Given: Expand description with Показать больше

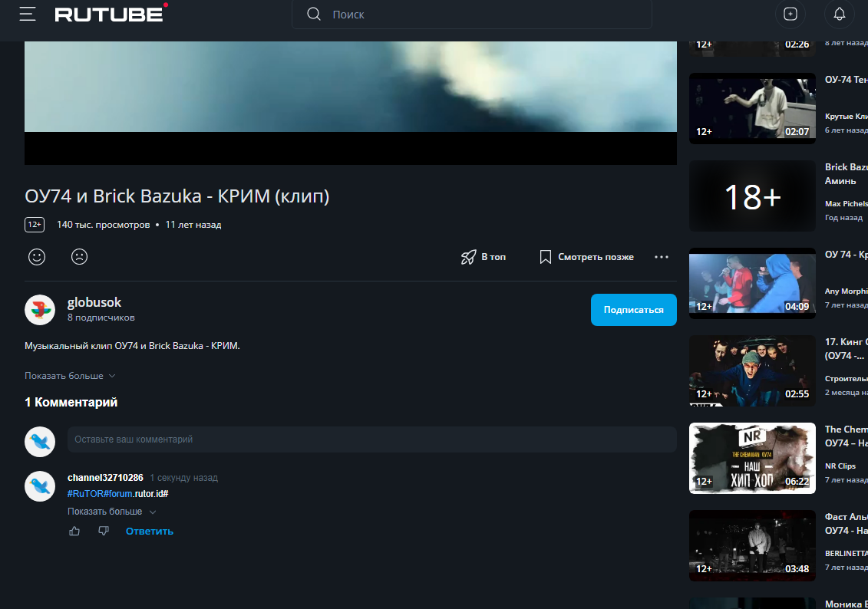Looking at the screenshot, I should (x=70, y=376).
